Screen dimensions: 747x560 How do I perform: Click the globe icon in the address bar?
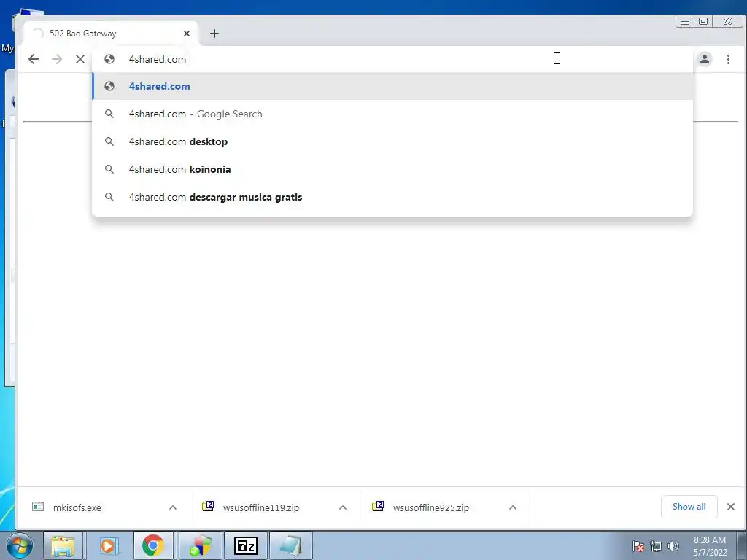point(109,59)
